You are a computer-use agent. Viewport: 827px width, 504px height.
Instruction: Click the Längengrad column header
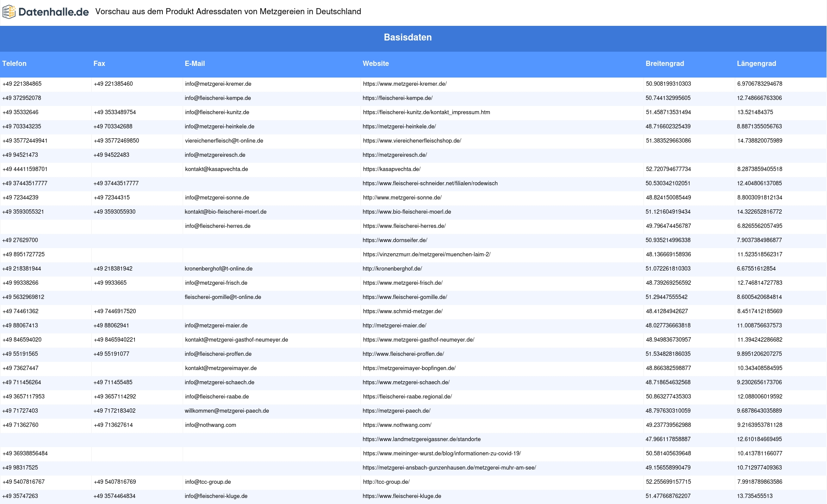point(756,63)
